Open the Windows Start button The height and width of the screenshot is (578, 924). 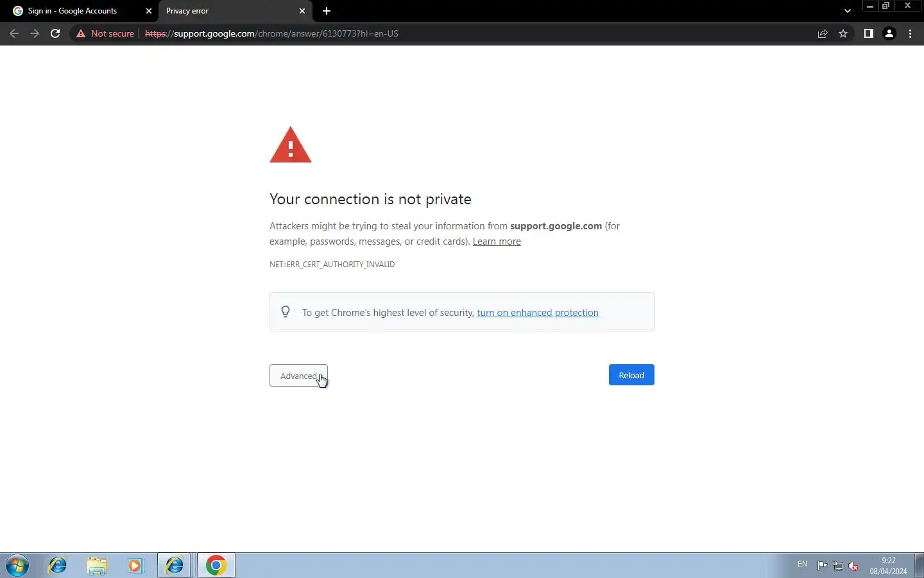pos(17,566)
